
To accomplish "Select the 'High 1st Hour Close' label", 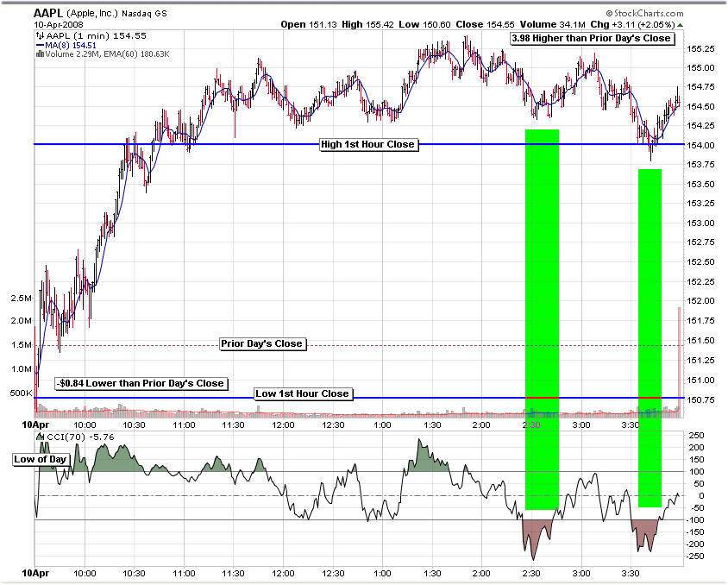I will pyautogui.click(x=367, y=144).
